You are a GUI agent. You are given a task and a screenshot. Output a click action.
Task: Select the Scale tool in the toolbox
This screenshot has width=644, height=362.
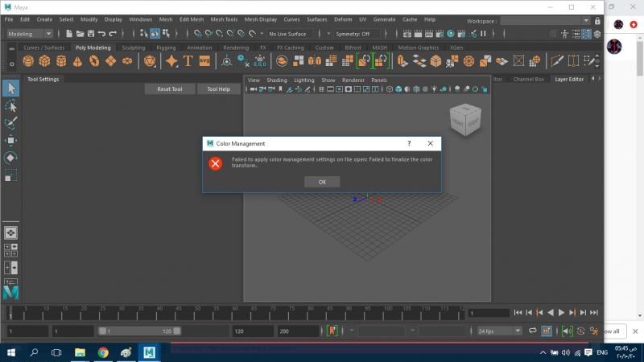[x=10, y=175]
